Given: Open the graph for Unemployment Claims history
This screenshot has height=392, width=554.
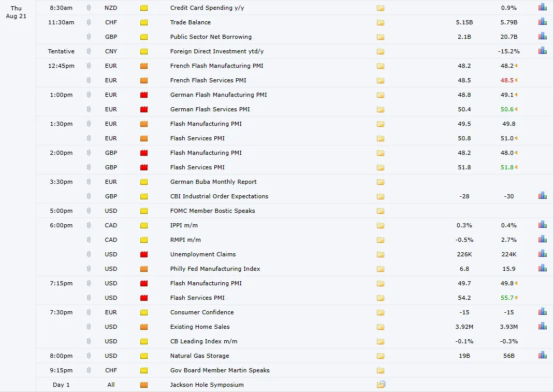Looking at the screenshot, I should [x=542, y=253].
